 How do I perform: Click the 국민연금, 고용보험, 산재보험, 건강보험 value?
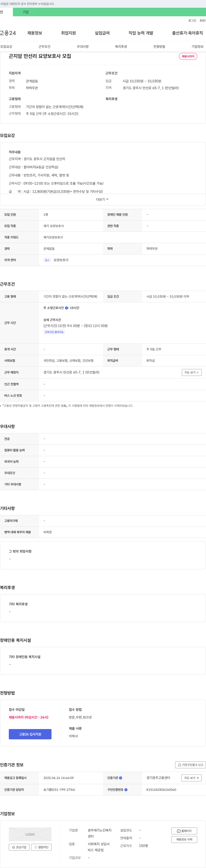68,360
